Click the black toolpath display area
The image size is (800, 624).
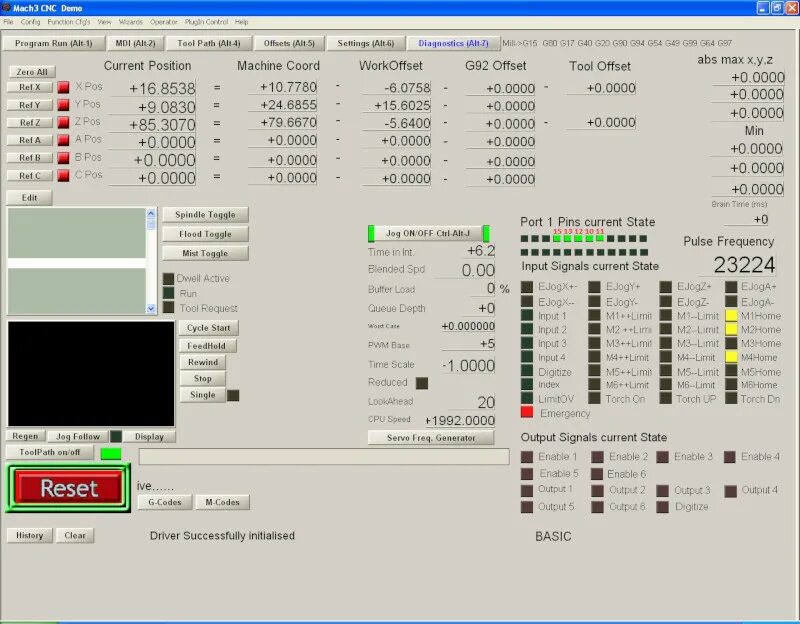point(91,373)
